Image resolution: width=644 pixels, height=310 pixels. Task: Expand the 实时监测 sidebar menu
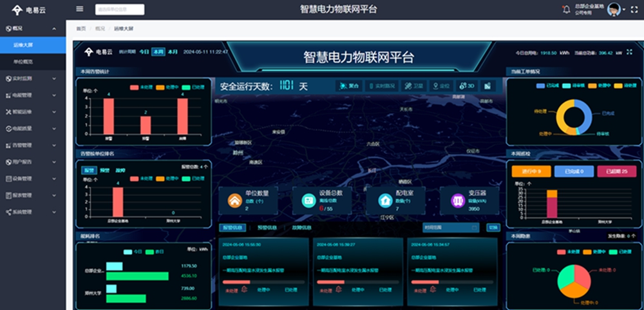pos(32,78)
